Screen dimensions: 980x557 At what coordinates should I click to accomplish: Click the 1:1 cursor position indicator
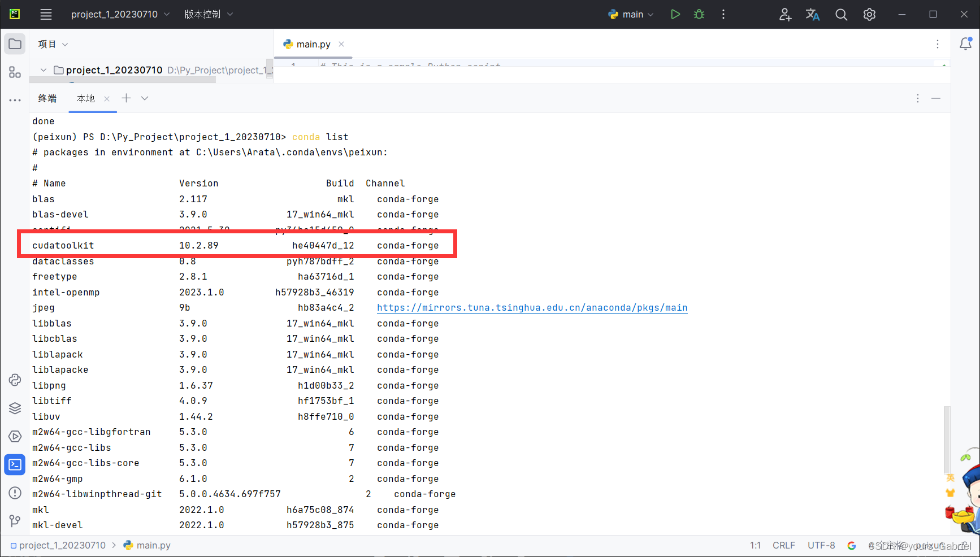tap(756, 546)
